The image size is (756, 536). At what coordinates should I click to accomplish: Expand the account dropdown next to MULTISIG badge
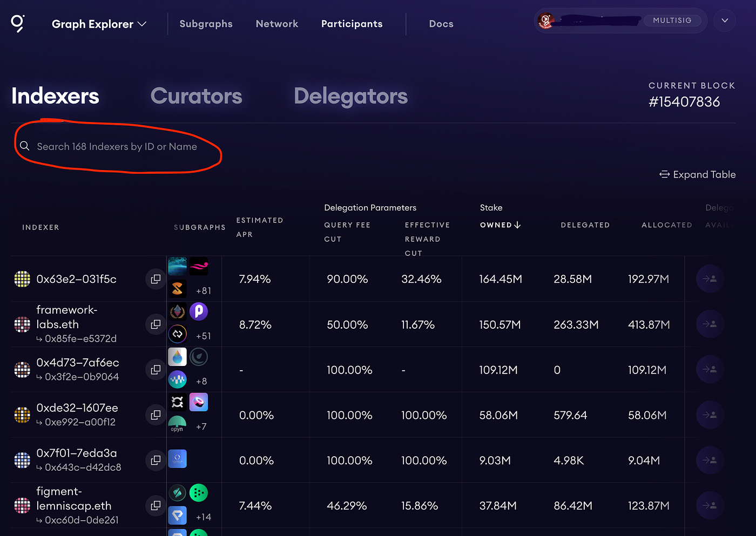pyautogui.click(x=724, y=21)
